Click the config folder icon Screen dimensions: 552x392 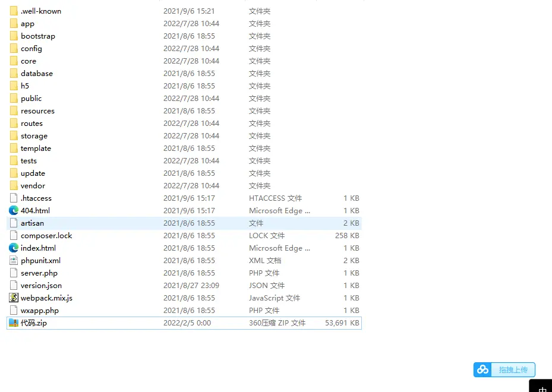(14, 49)
